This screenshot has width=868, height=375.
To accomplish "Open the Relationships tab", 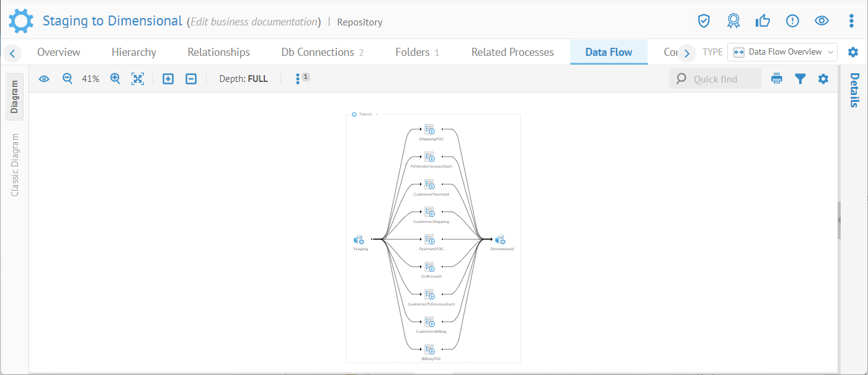I will [x=218, y=52].
